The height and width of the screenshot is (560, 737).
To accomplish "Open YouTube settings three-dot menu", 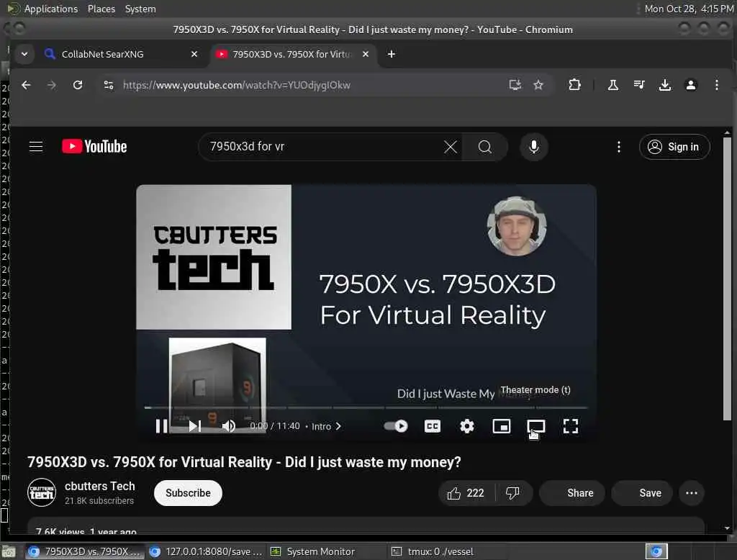I will tap(618, 147).
